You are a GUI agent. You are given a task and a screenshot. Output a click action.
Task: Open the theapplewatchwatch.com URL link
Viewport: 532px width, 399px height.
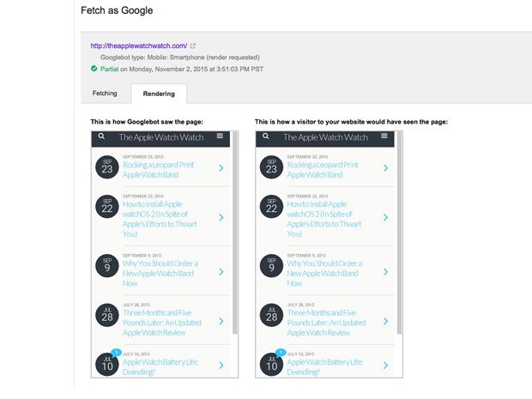click(x=139, y=45)
